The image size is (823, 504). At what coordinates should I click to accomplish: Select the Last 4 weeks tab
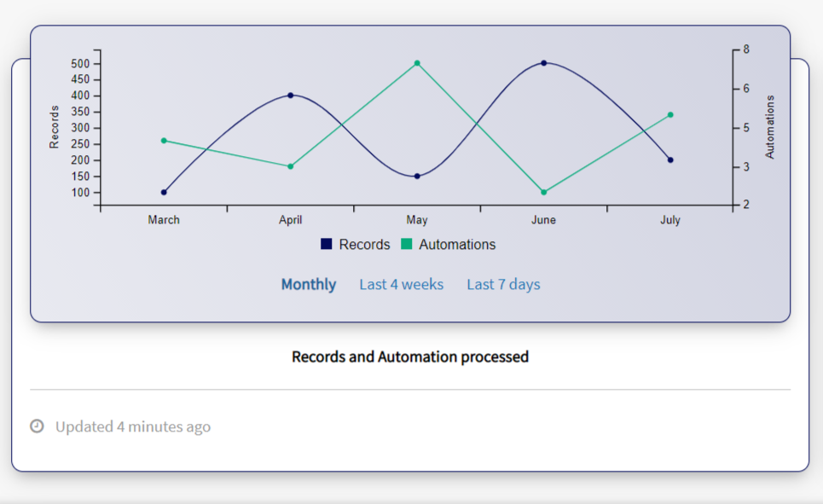(x=401, y=285)
